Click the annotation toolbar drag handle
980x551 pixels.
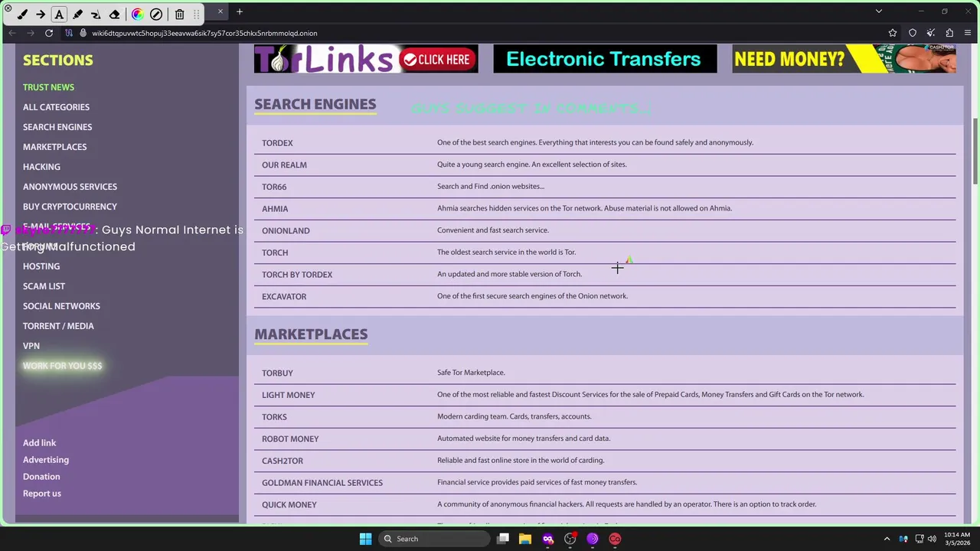197,14
